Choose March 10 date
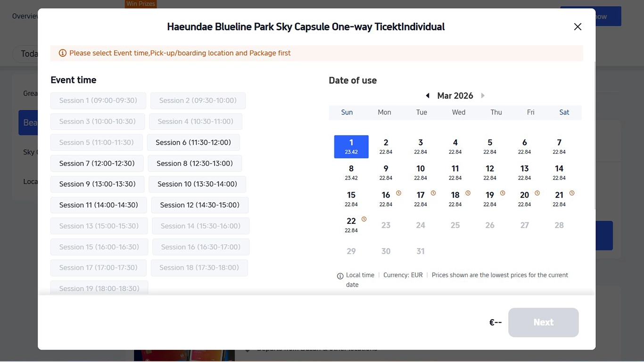This screenshot has height=362, width=644. (421, 173)
